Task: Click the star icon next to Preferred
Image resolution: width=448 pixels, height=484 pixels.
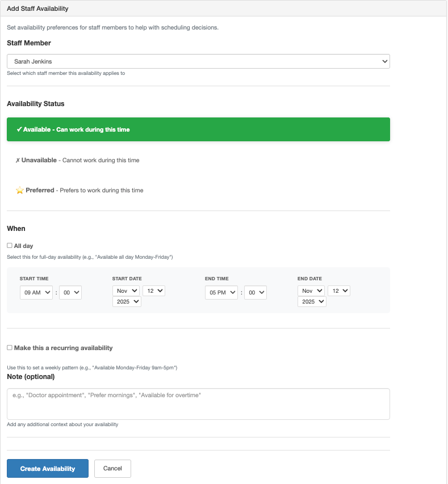Action: [x=20, y=191]
